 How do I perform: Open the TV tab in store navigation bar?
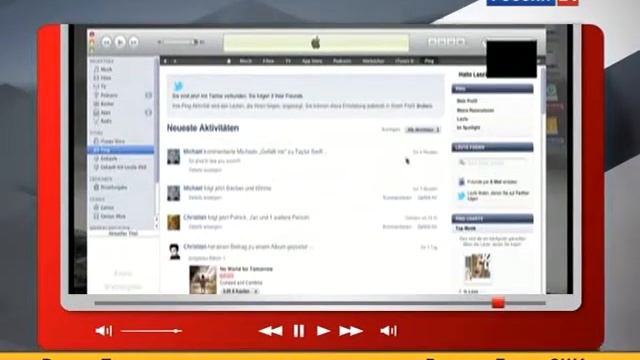click(288, 61)
